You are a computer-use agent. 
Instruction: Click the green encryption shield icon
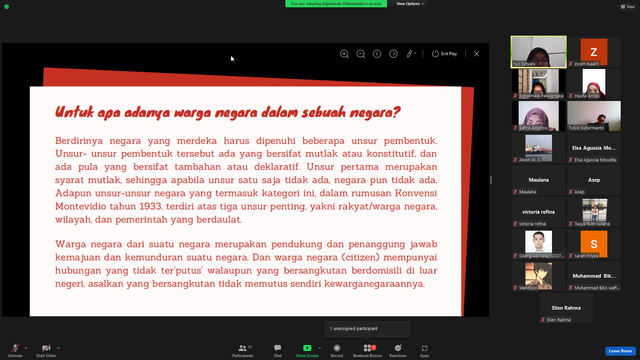tap(7, 7)
